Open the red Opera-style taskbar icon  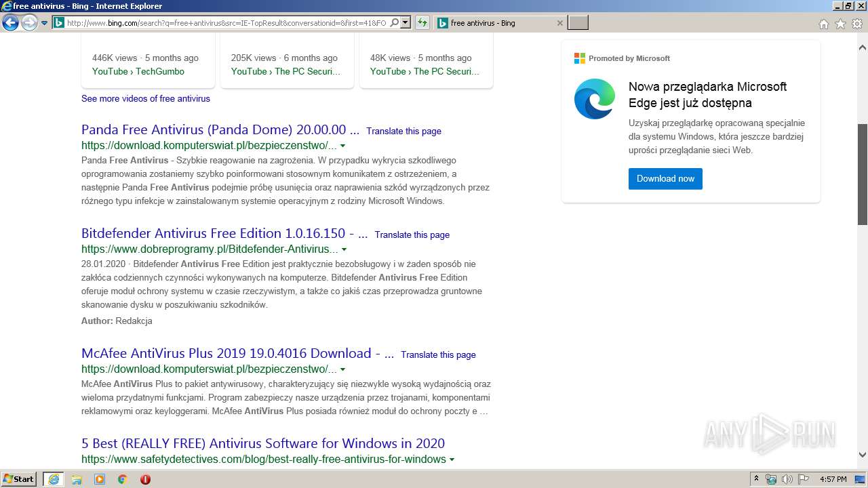(x=145, y=479)
